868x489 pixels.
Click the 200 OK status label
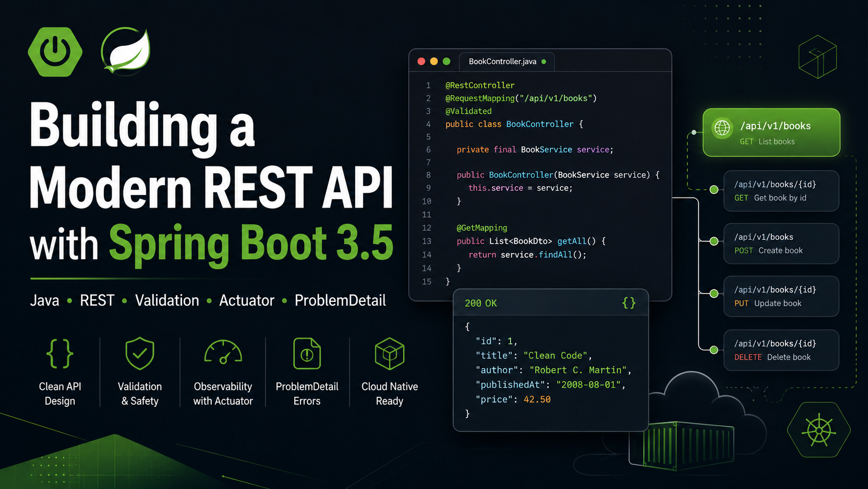481,303
